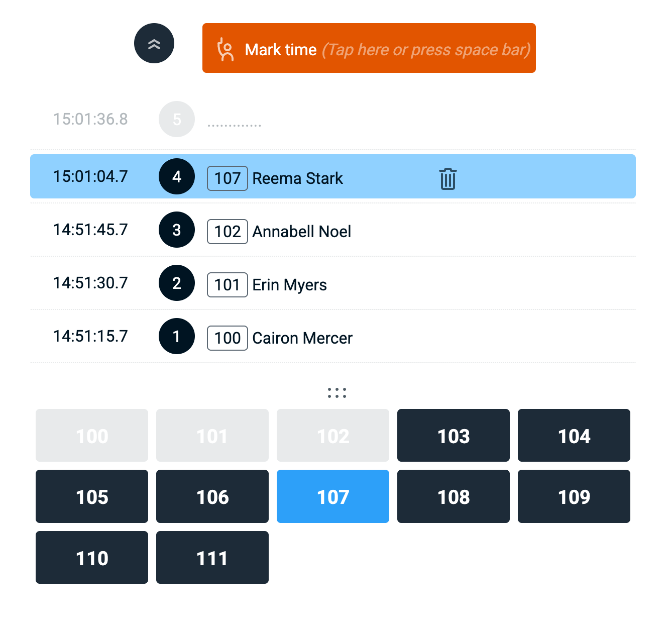Click the runner icon on Mark time
Viewport: 672px width, 630px height.
[x=225, y=49]
